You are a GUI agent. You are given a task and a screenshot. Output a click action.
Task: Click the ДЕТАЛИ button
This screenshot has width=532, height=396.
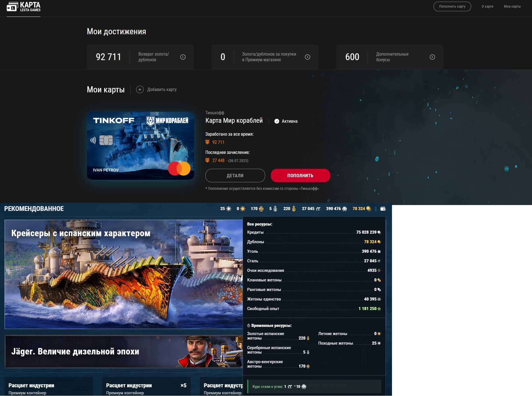(x=235, y=176)
